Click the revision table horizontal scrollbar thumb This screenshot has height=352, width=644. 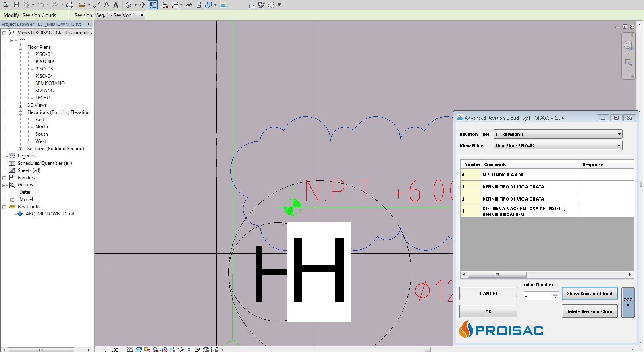497,275
